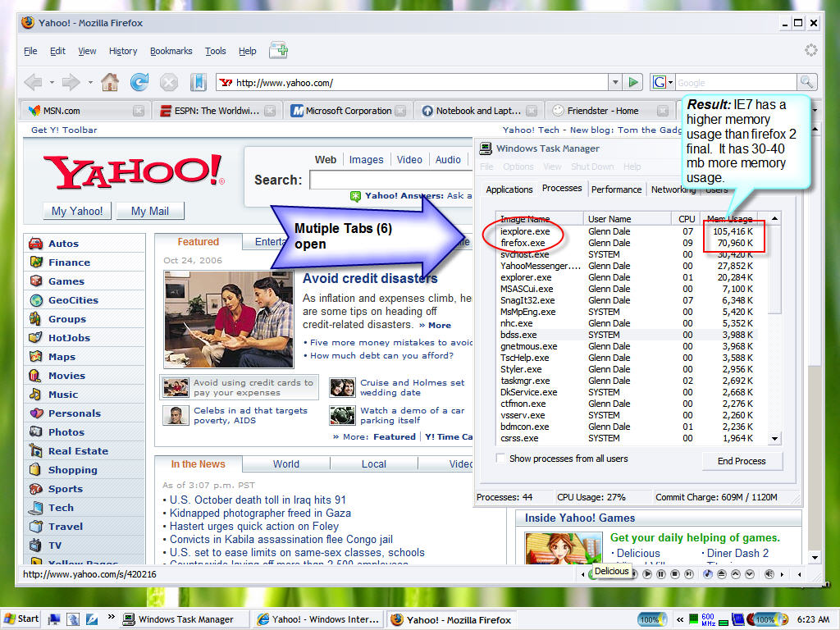Select World news tab
The height and width of the screenshot is (630, 840).
(286, 464)
